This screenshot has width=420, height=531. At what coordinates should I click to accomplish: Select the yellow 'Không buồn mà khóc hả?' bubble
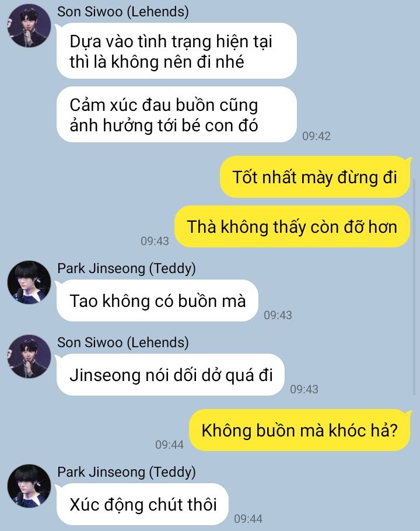[300, 431]
